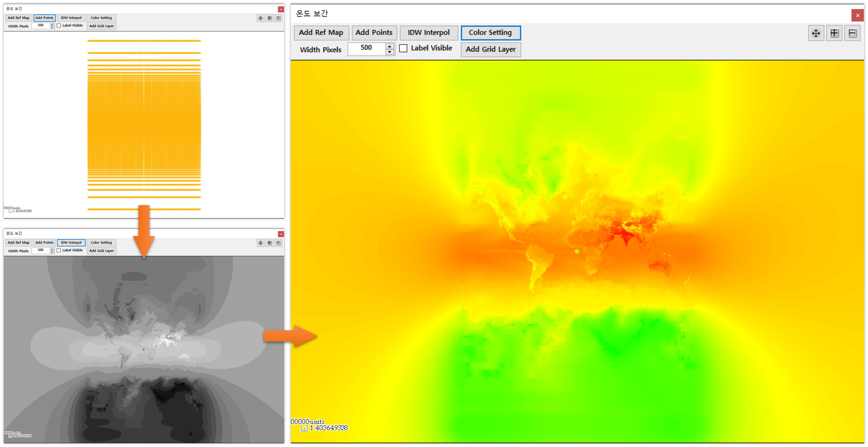The height and width of the screenshot is (447, 868).
Task: Click Width Pixels spinner in top-left window
Action: (x=52, y=26)
